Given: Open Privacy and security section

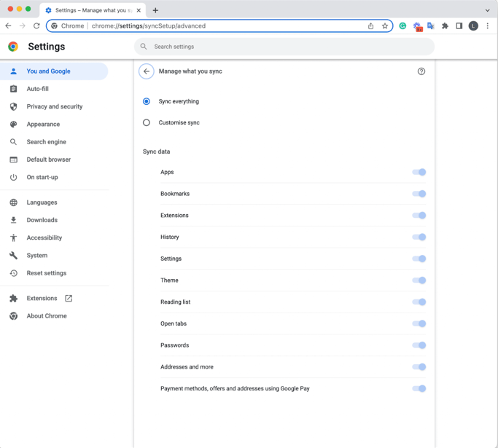Looking at the screenshot, I should [54, 106].
